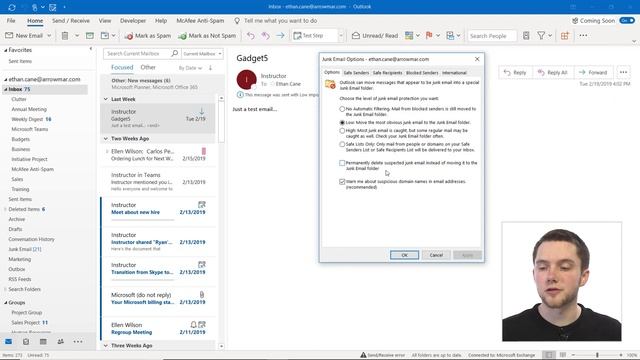Click the Reply arrow icon in ribbon
The width and height of the screenshot is (640, 360).
(x=251, y=36)
